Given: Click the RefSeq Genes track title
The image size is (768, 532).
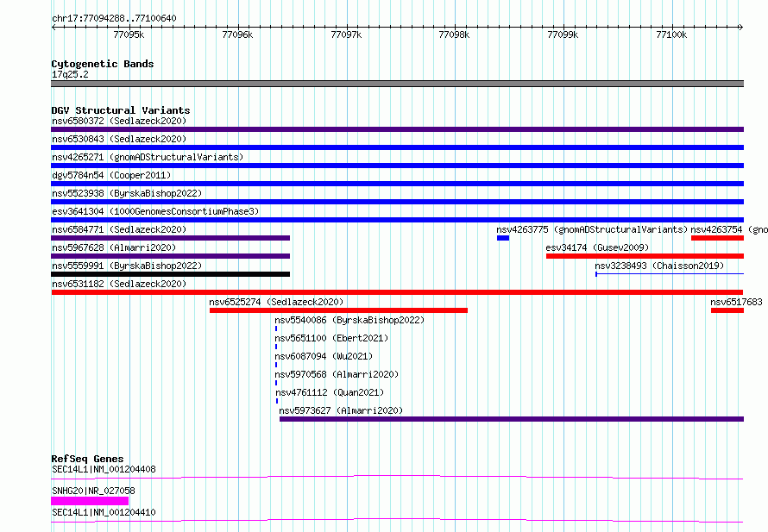Looking at the screenshot, I should coord(87,459).
